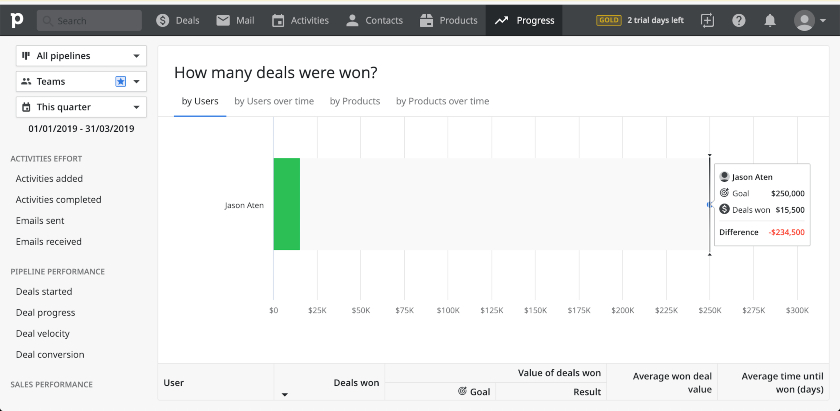Image resolution: width=840 pixels, height=411 pixels.
Task: Click the Products box icon
Action: click(426, 20)
